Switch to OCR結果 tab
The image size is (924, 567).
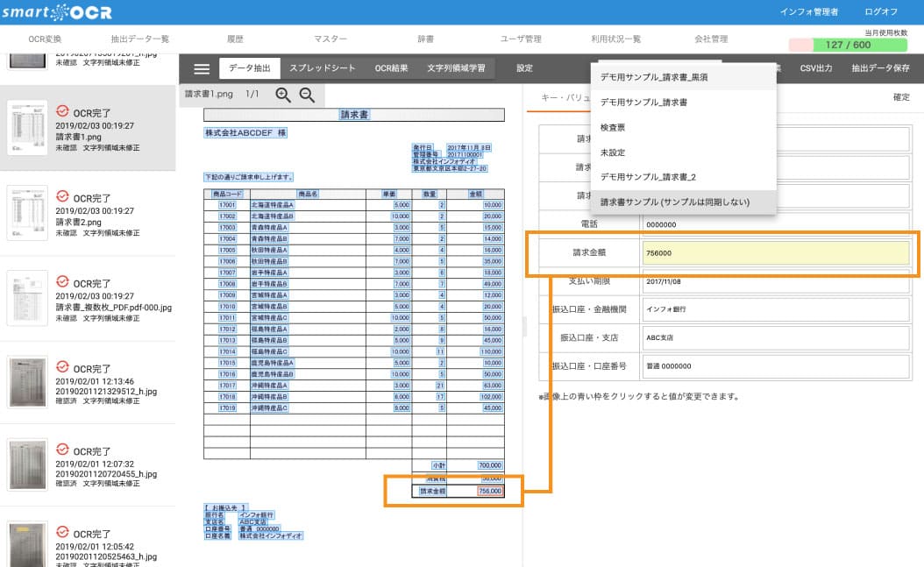[x=391, y=68]
